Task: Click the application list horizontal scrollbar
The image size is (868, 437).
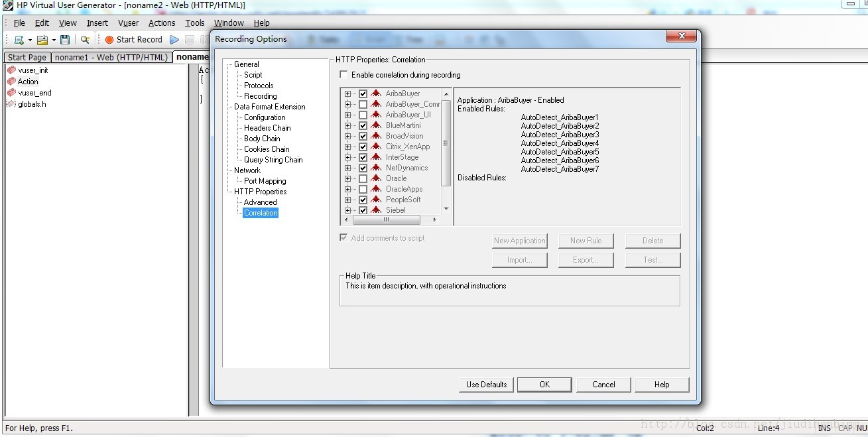Action: coord(391,219)
